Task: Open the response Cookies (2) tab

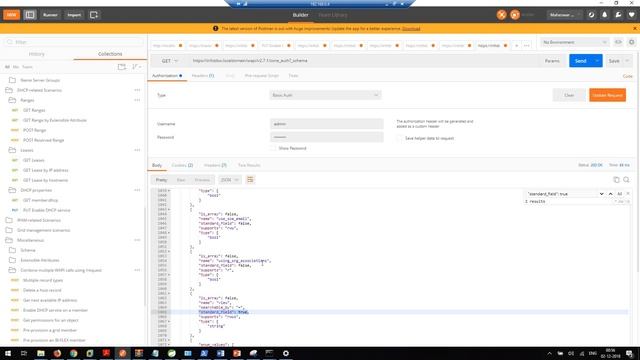Action: click(x=182, y=165)
